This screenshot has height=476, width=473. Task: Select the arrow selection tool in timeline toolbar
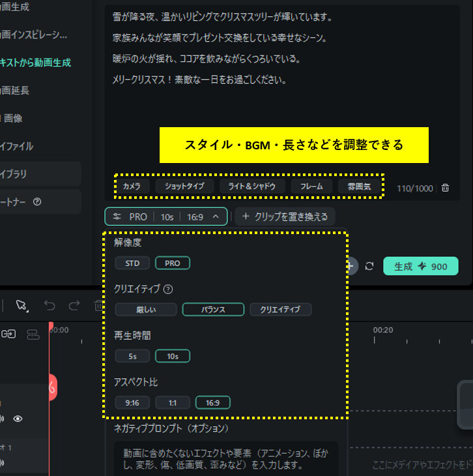pos(22,305)
